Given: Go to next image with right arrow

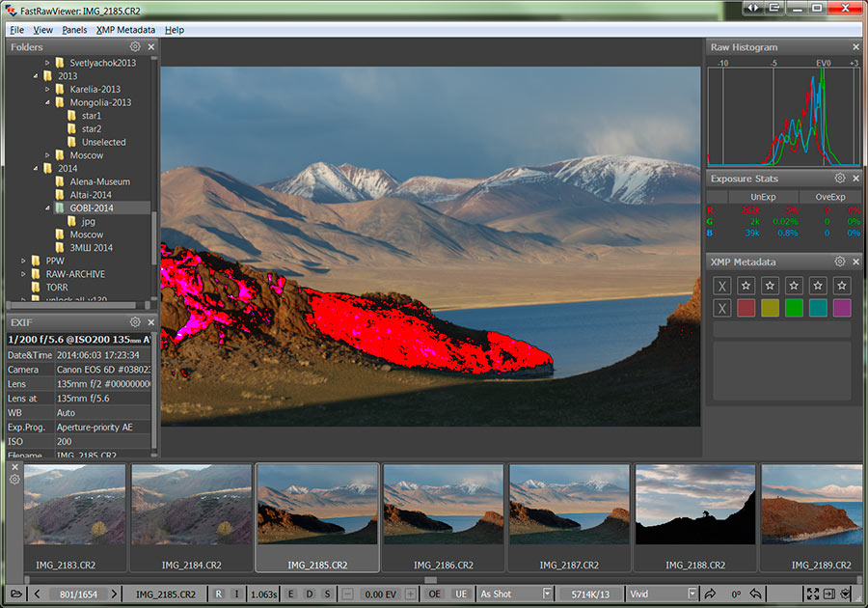Looking at the screenshot, I should tap(114, 594).
